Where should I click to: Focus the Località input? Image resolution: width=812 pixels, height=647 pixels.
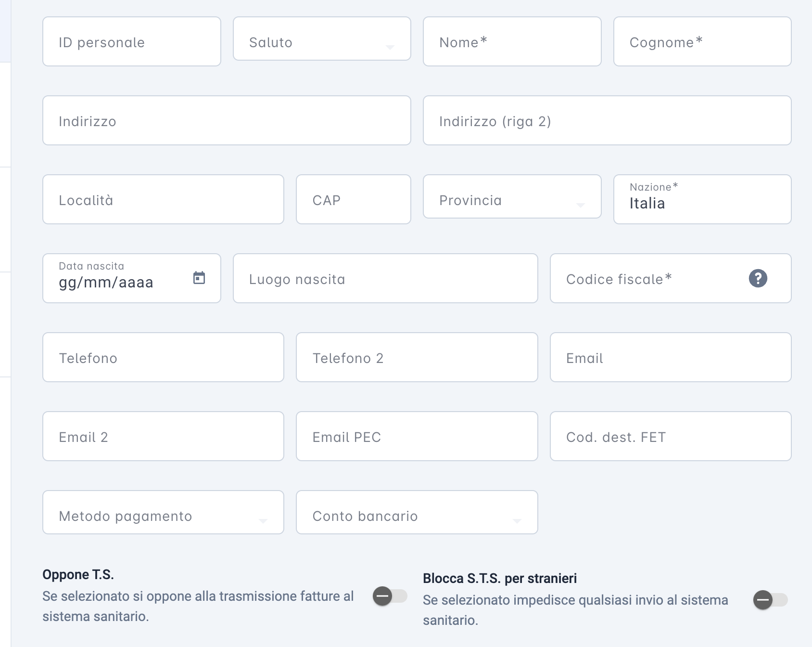163,199
